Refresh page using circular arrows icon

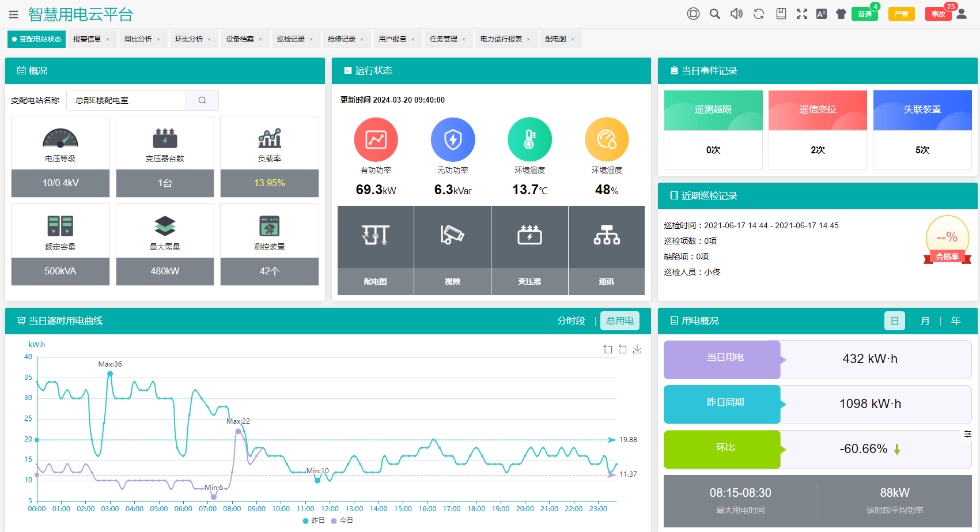759,14
